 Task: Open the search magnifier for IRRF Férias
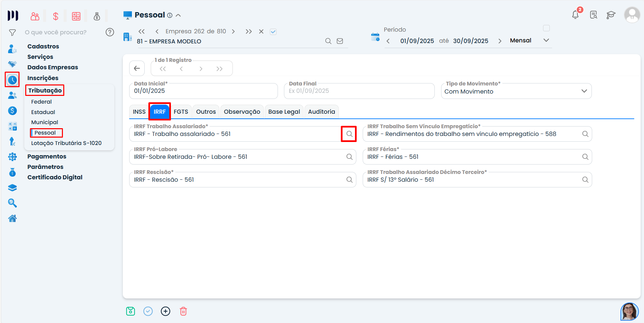[x=585, y=157]
